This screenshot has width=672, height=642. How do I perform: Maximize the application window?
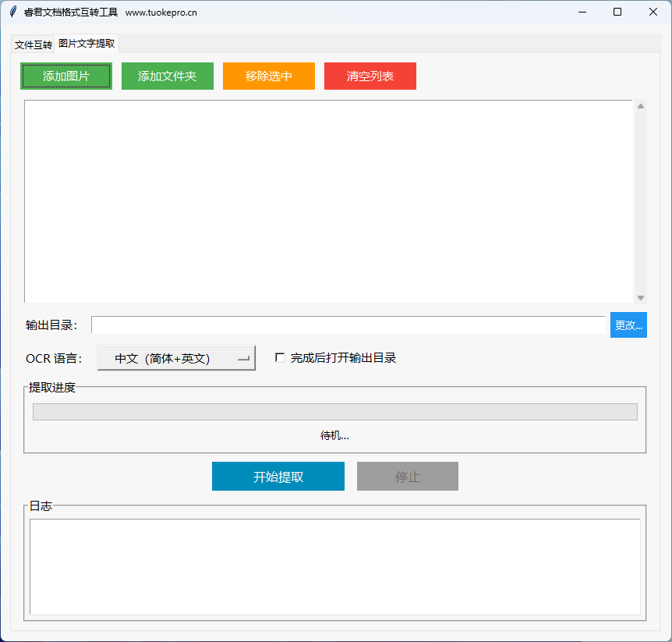tap(617, 12)
